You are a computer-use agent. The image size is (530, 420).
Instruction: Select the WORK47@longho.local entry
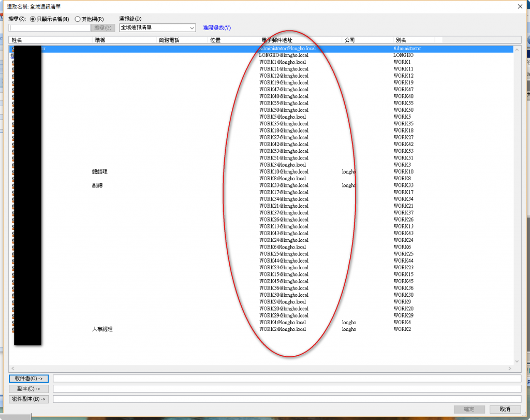point(284,90)
